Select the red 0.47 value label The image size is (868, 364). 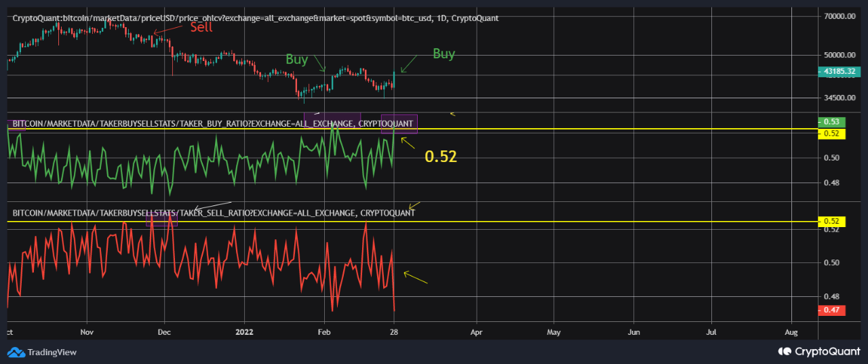(x=831, y=310)
